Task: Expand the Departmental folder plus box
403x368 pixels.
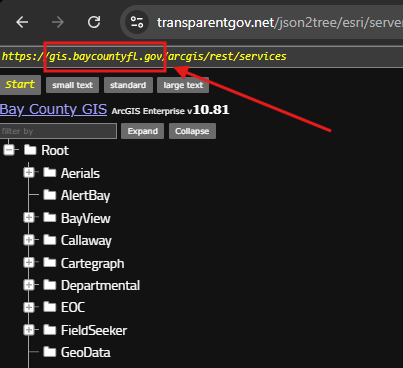Action: point(29,285)
